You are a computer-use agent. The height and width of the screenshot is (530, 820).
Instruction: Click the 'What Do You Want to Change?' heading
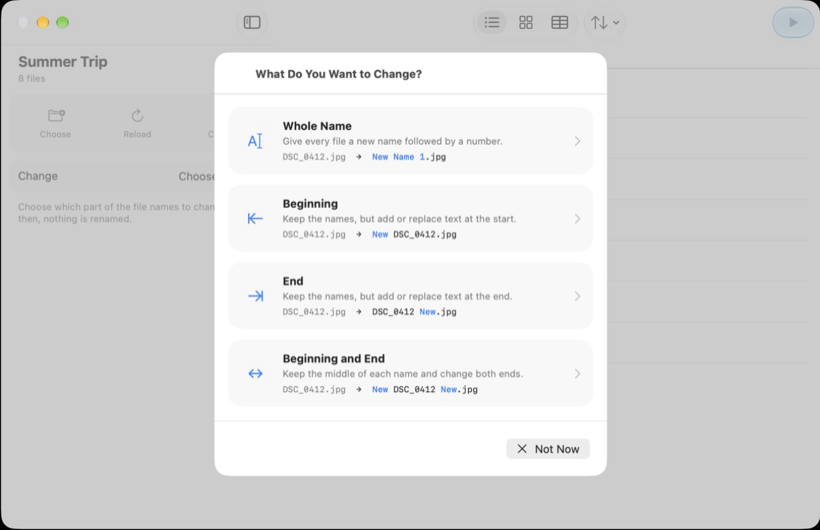338,74
